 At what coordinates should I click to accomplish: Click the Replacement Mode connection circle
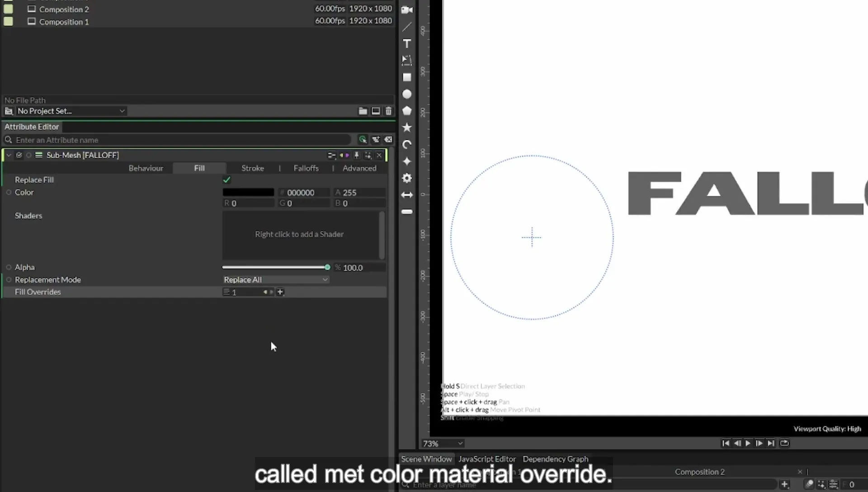9,279
